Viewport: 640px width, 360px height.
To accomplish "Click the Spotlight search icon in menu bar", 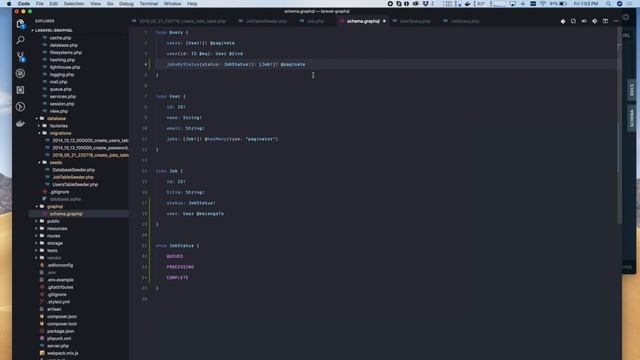I will [608, 4].
